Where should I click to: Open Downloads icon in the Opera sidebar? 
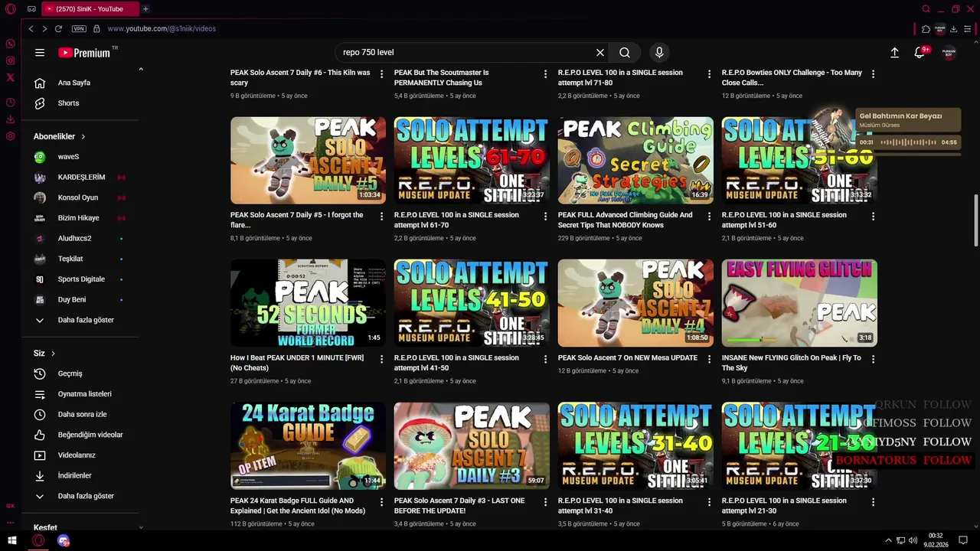(11, 119)
